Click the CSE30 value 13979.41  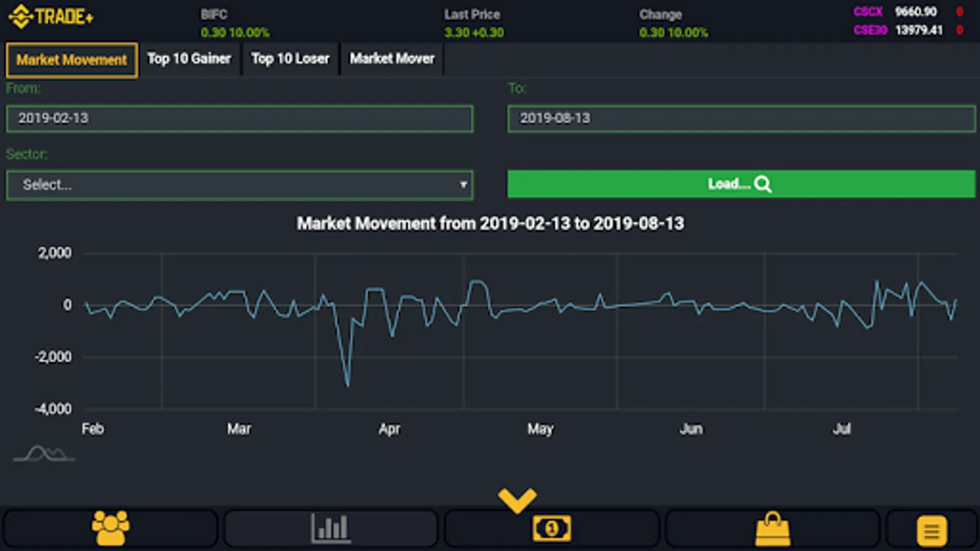click(919, 30)
